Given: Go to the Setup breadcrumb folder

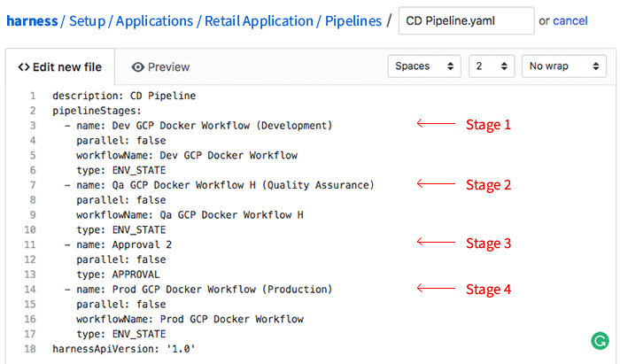Looking at the screenshot, I should click(88, 21).
